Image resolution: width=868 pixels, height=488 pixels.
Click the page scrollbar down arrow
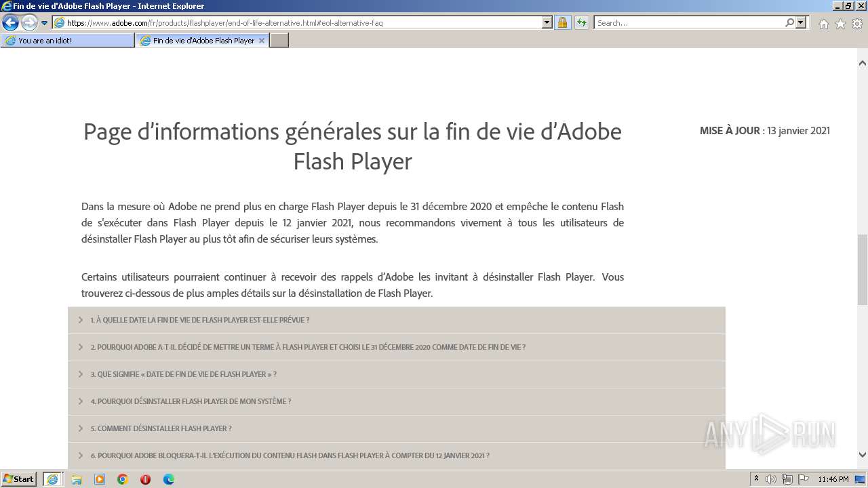863,455
